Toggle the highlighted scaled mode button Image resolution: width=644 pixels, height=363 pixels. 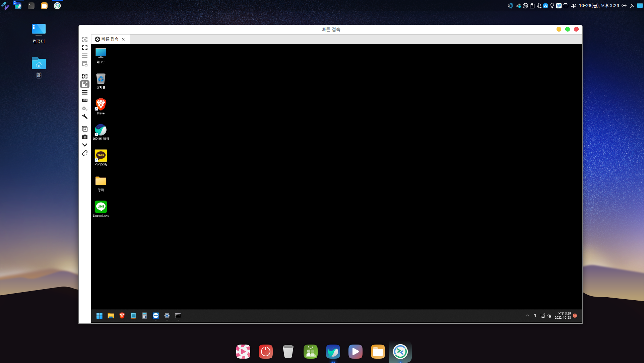tap(85, 84)
